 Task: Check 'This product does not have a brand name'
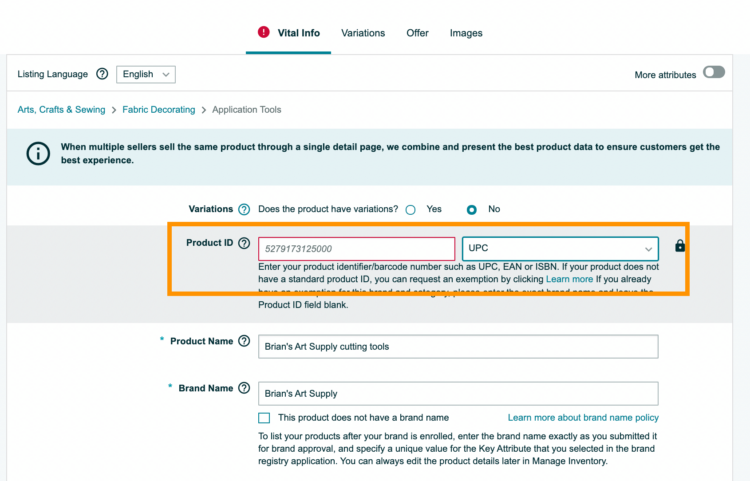pos(264,418)
